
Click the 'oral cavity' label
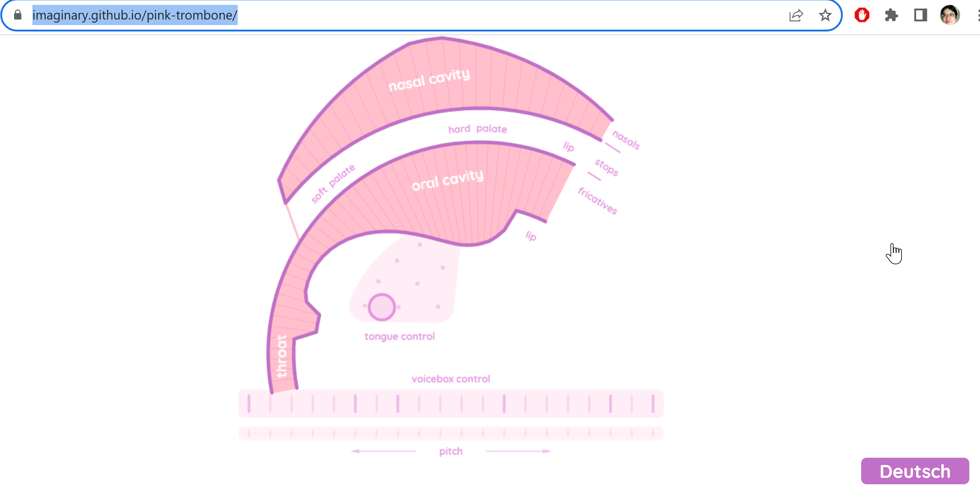click(447, 180)
